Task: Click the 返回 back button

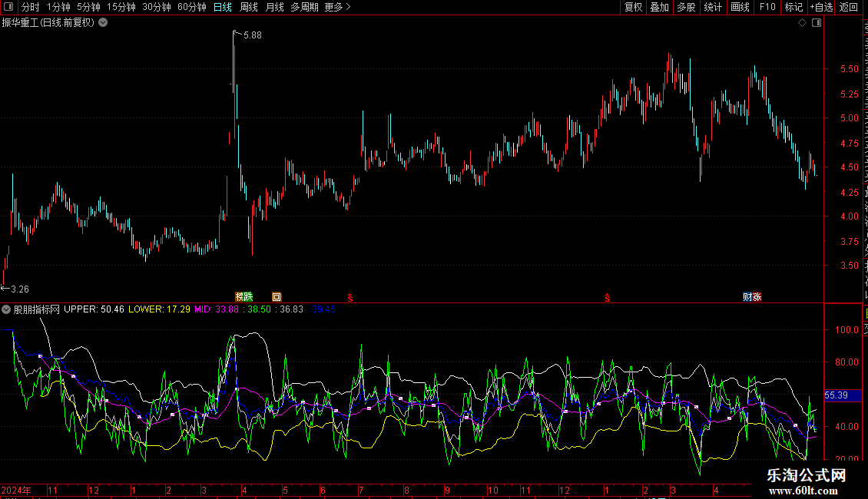Action: coord(849,7)
